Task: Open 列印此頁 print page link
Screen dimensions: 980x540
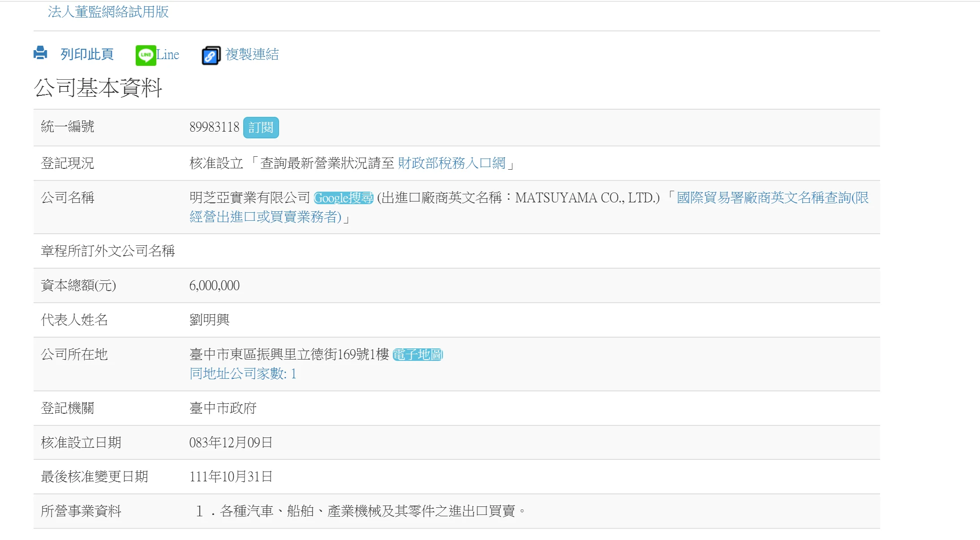Action: pos(87,54)
